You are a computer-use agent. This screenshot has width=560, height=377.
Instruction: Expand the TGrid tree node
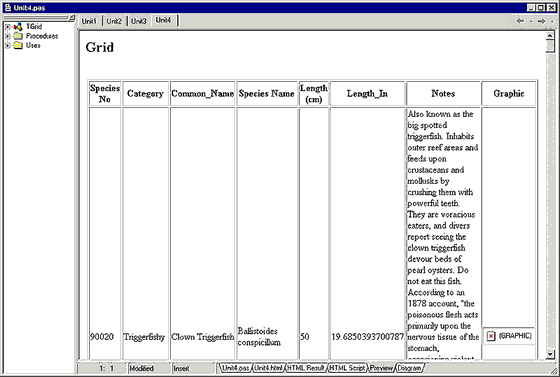tap(8, 27)
